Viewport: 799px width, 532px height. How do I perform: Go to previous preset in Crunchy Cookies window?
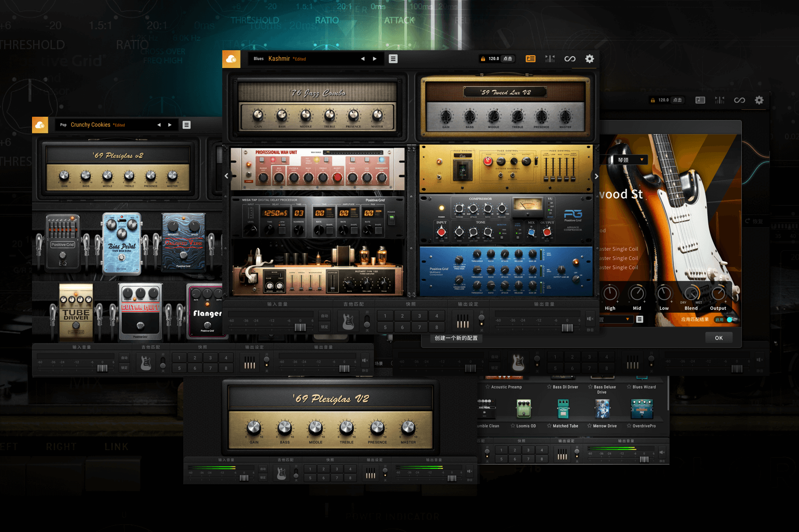(x=159, y=125)
